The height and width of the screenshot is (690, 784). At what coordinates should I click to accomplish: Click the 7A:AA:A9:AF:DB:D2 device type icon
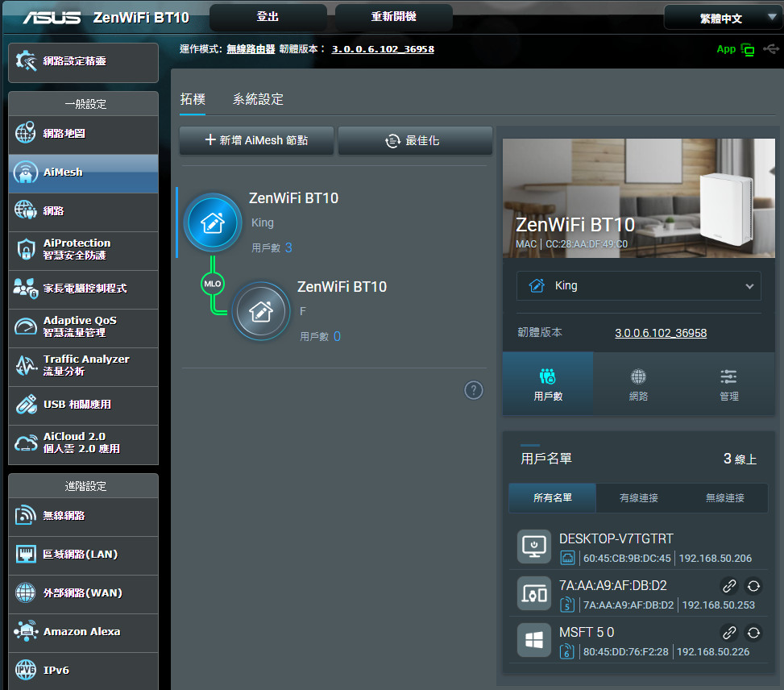coord(534,593)
